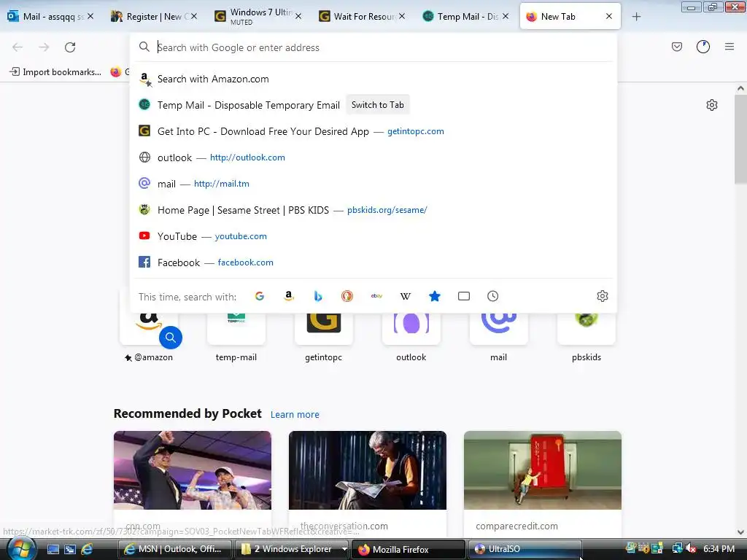Save to Pocket icon in toolbar
The height and width of the screenshot is (560, 747).
point(677,47)
